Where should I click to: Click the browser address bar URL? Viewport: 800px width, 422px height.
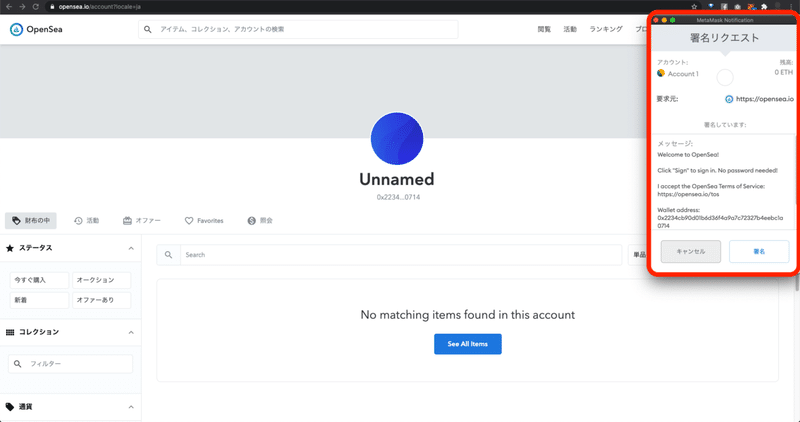pos(99,7)
